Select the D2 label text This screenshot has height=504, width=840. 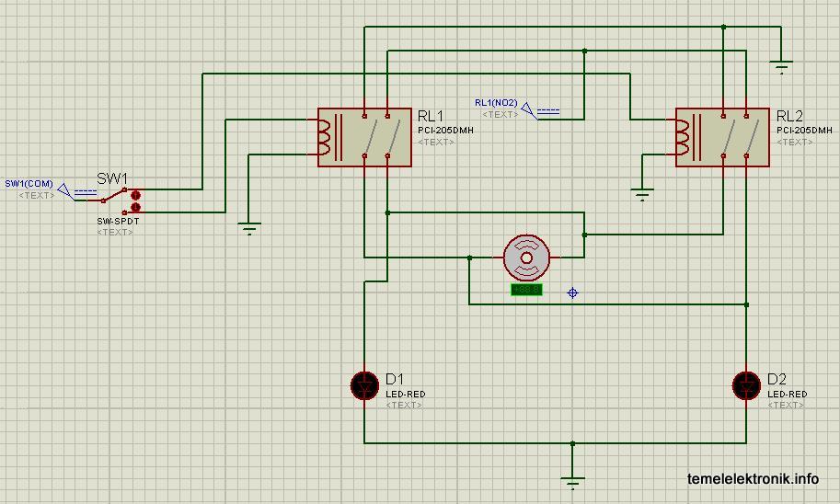coord(777,379)
